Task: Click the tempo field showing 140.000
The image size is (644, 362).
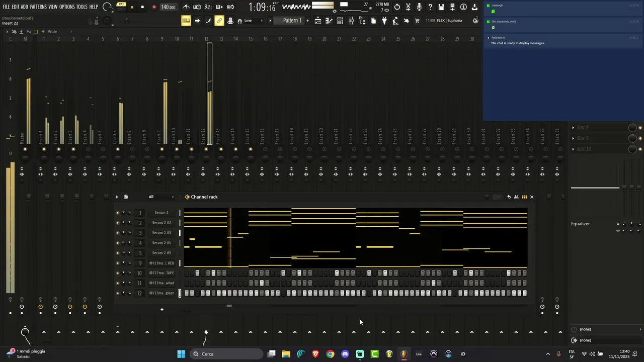Action: [x=168, y=7]
